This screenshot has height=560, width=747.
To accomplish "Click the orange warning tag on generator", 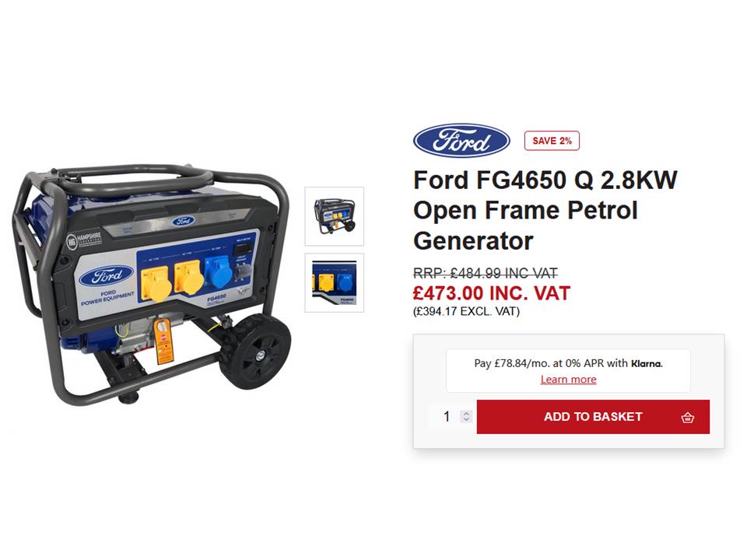I will (x=163, y=341).
